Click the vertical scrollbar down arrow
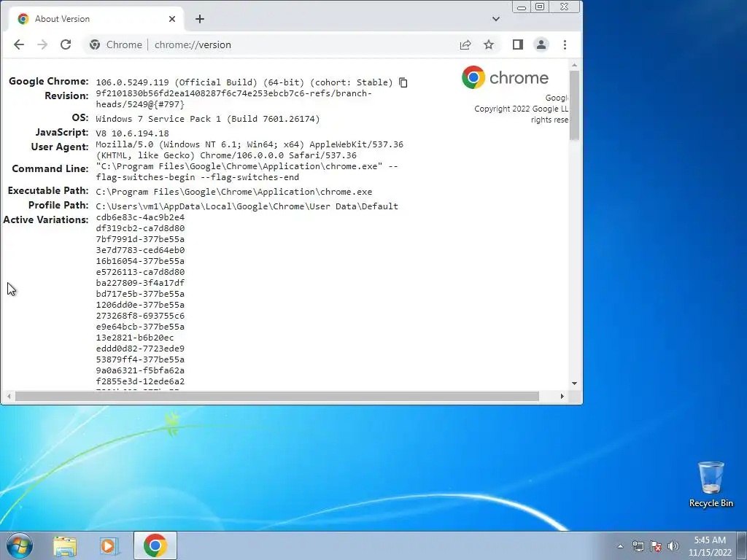Viewport: 747px width, 560px height. tap(574, 384)
